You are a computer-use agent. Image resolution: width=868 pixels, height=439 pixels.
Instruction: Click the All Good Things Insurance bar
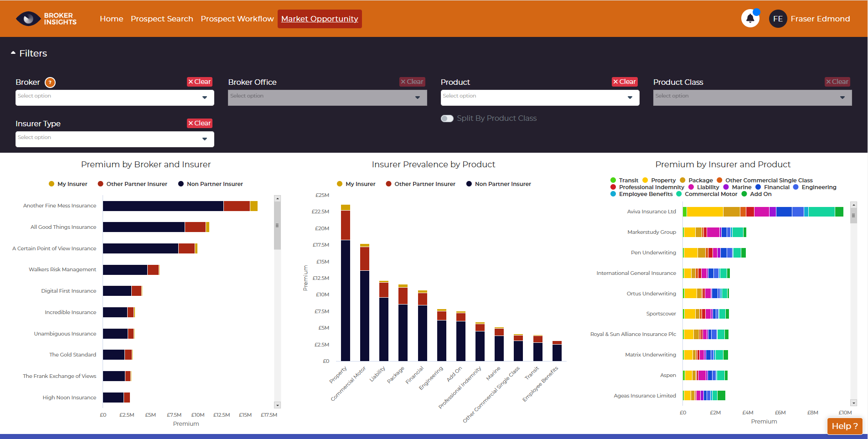tap(156, 227)
